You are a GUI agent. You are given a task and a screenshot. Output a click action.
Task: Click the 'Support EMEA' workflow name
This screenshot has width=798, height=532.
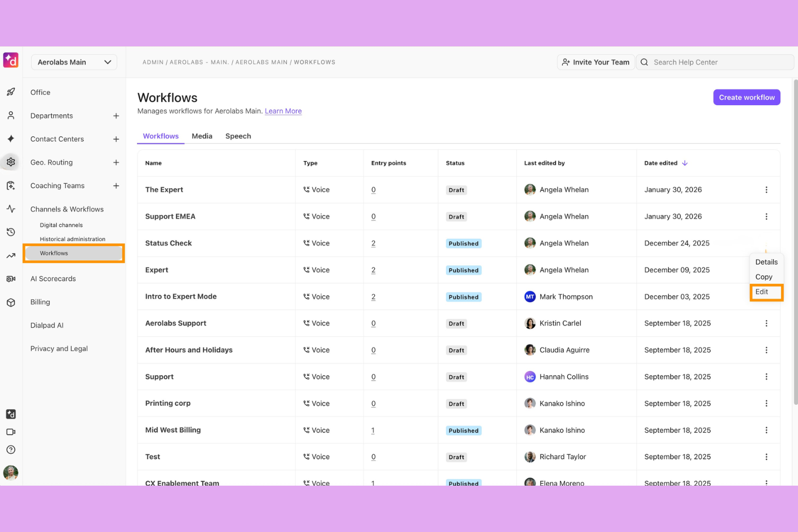coord(170,216)
